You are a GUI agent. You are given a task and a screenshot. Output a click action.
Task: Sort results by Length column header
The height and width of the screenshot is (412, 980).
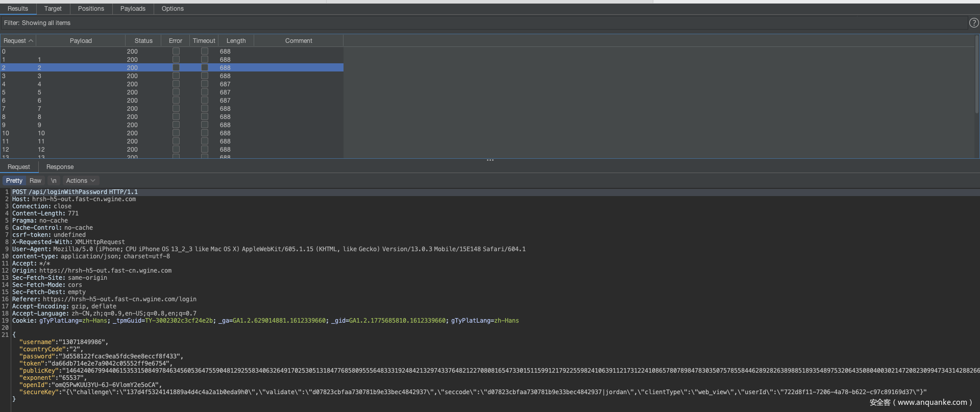point(236,41)
